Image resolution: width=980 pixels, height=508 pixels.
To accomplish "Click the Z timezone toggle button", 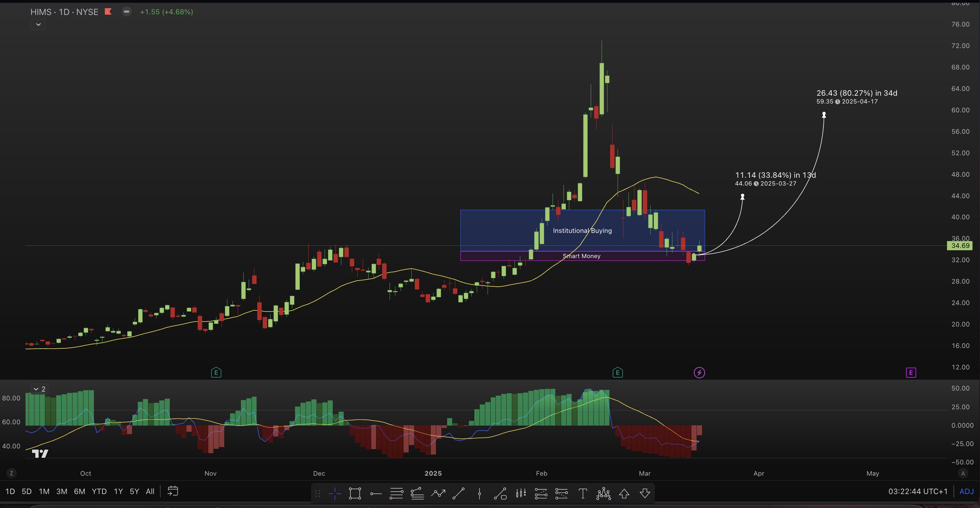I will pos(12,473).
